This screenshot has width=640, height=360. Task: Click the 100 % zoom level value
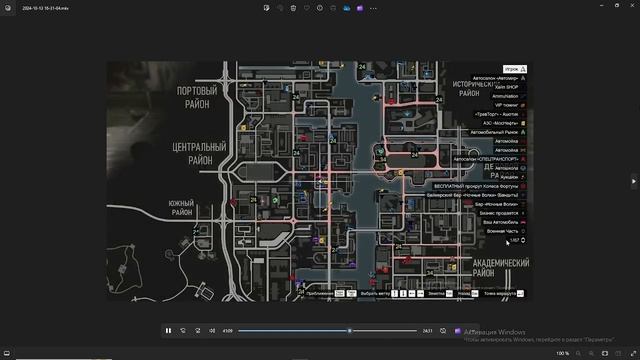click(562, 353)
